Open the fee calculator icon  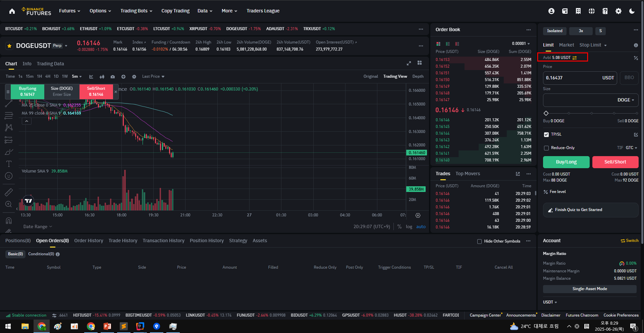pyautogui.click(x=636, y=58)
